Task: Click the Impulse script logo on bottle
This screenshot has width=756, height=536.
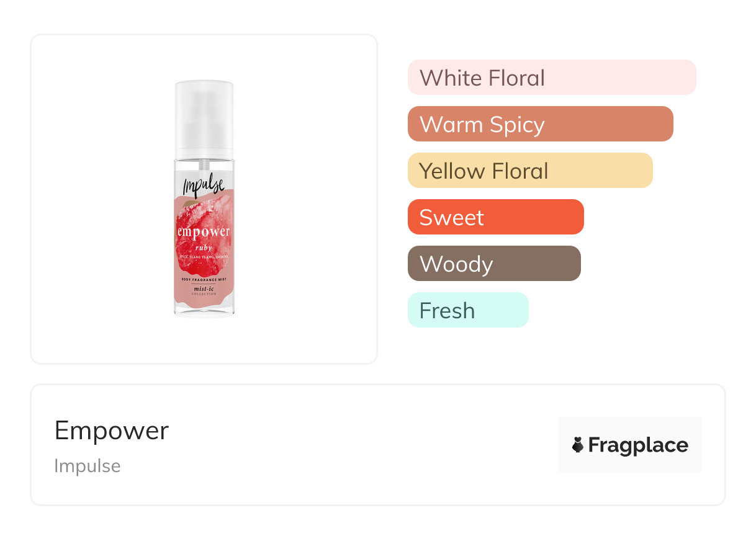Action: [x=204, y=184]
